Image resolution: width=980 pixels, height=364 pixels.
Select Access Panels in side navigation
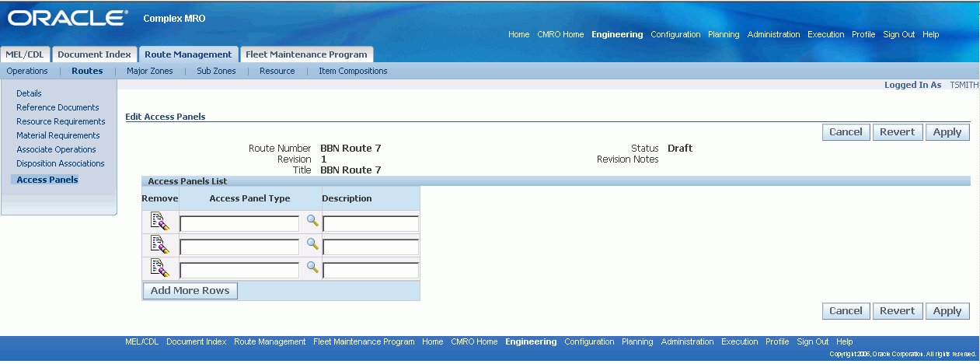point(47,180)
